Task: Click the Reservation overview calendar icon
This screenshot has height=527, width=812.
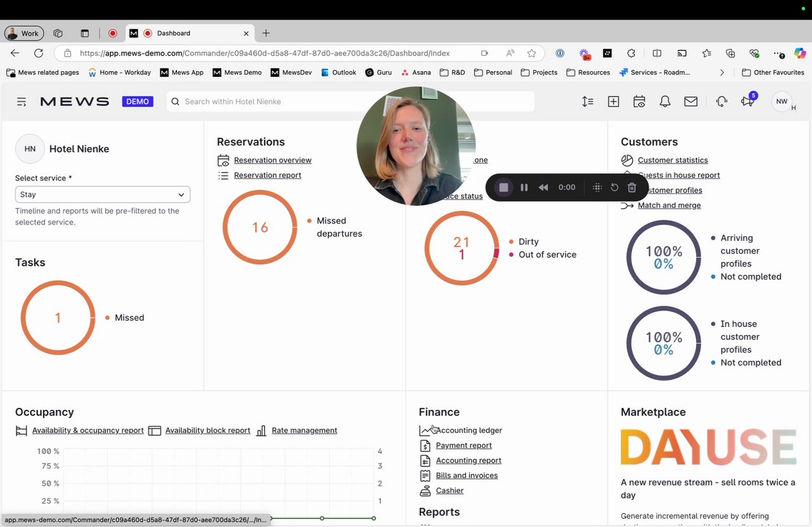Action: 223,160
